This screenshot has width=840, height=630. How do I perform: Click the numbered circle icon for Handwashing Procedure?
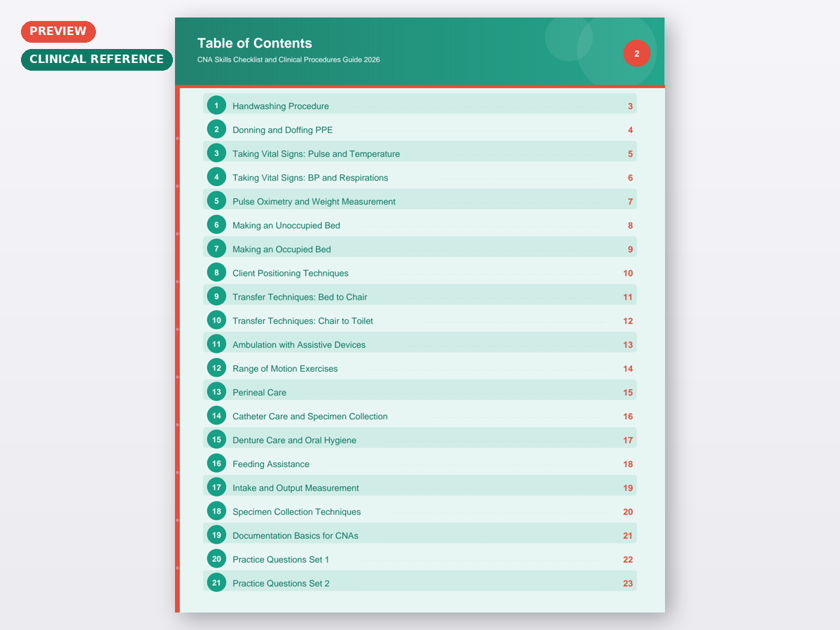pos(216,105)
